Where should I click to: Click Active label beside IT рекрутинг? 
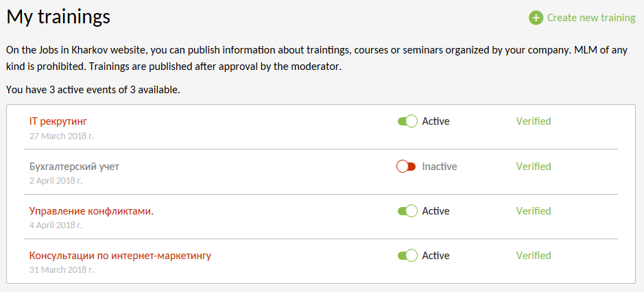tap(436, 121)
